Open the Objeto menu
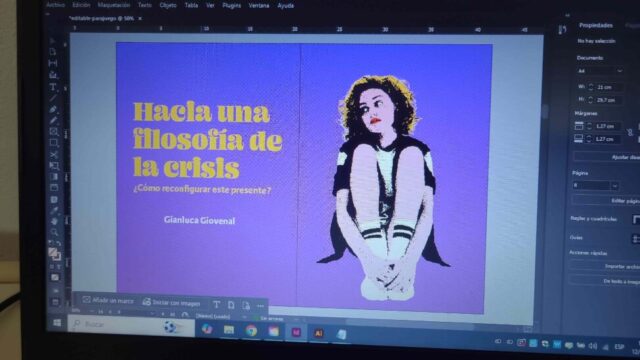640x360 pixels. [x=168, y=5]
